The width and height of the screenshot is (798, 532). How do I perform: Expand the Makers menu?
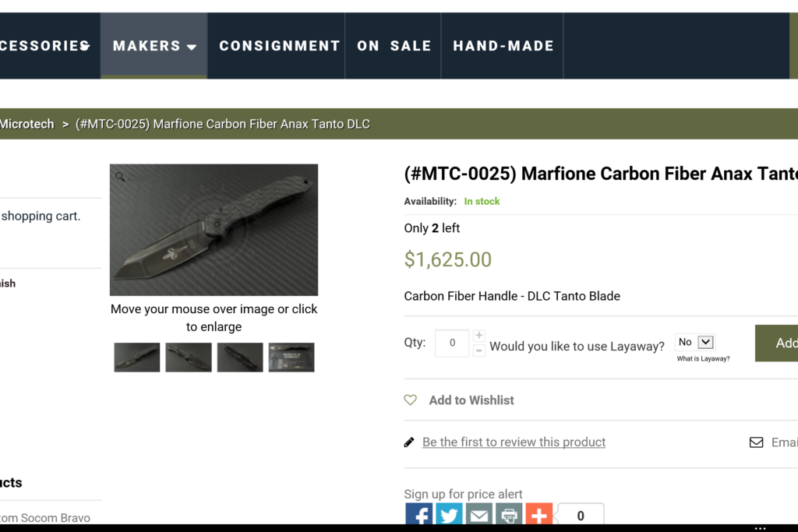pos(154,46)
